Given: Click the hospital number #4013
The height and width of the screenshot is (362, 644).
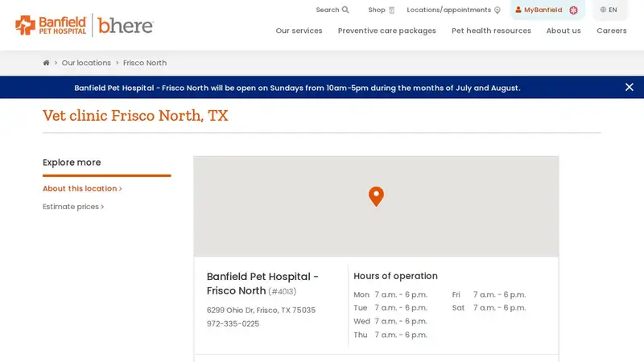Looking at the screenshot, I should coord(283,291).
